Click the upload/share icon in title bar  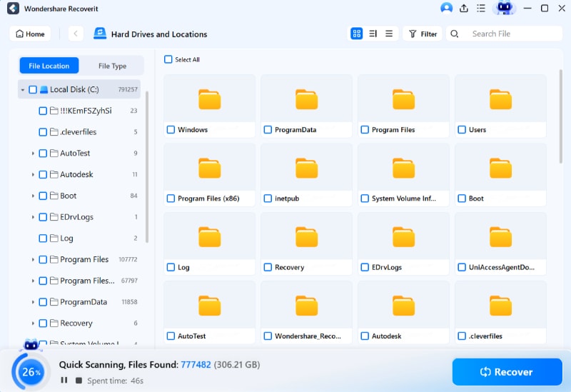click(x=464, y=8)
